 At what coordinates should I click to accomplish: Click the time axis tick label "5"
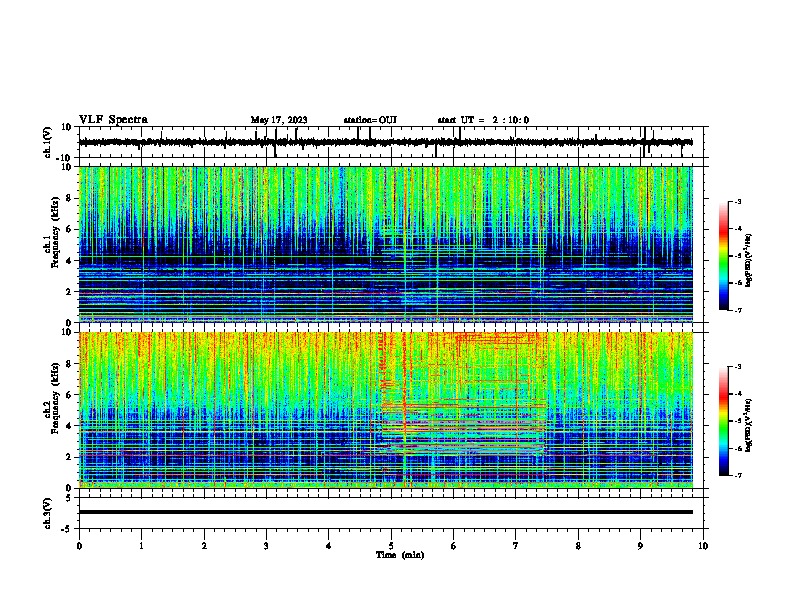[391, 546]
